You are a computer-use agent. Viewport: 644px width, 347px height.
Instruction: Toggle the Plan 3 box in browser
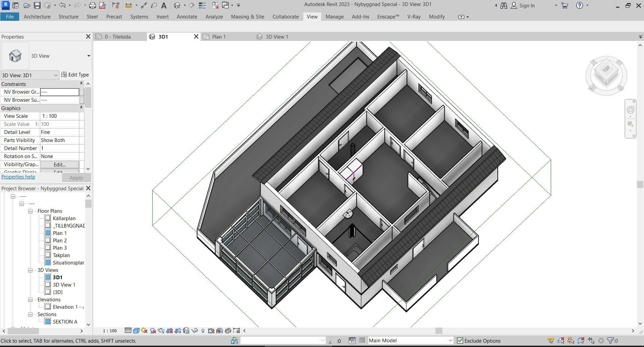[x=48, y=248]
